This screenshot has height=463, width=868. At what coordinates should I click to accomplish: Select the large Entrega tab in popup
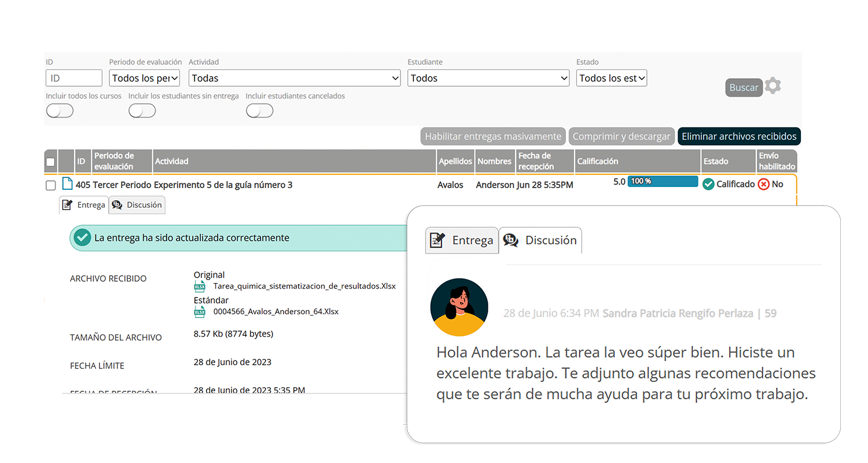point(462,240)
